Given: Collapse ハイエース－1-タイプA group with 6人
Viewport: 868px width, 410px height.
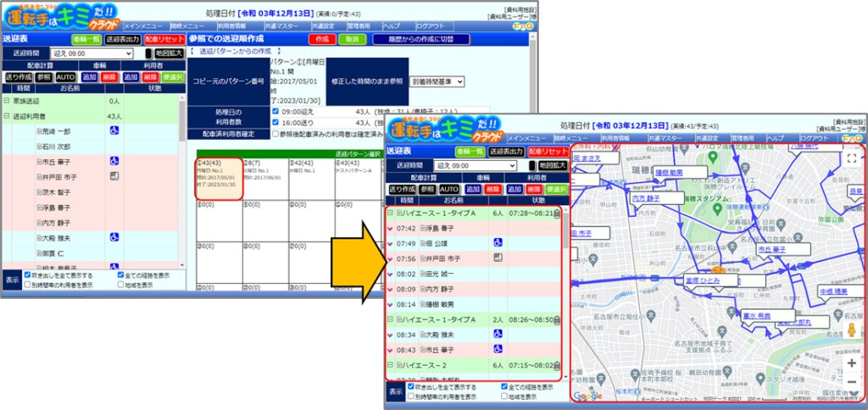Looking at the screenshot, I should click(390, 213).
